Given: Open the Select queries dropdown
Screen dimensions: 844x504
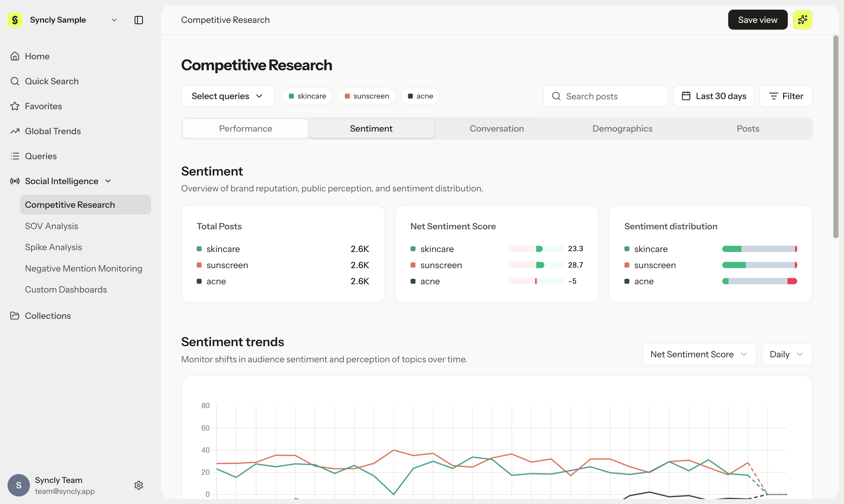Looking at the screenshot, I should [x=228, y=96].
